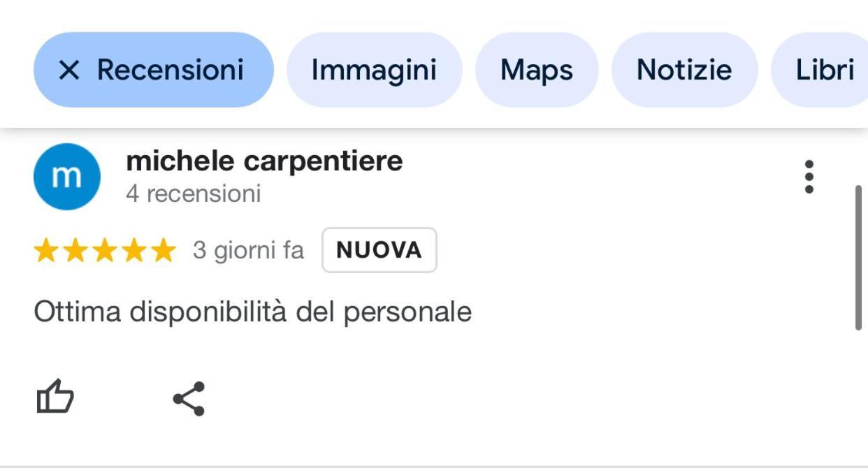
Task: Click the vertical scrollbar thumb on the right
Action: coord(859,258)
